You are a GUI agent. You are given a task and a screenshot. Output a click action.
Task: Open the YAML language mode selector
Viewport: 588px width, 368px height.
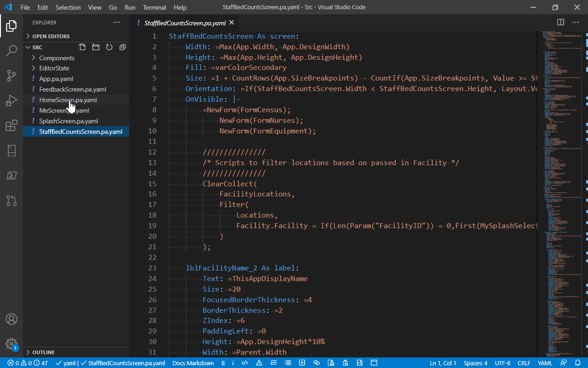545,363
